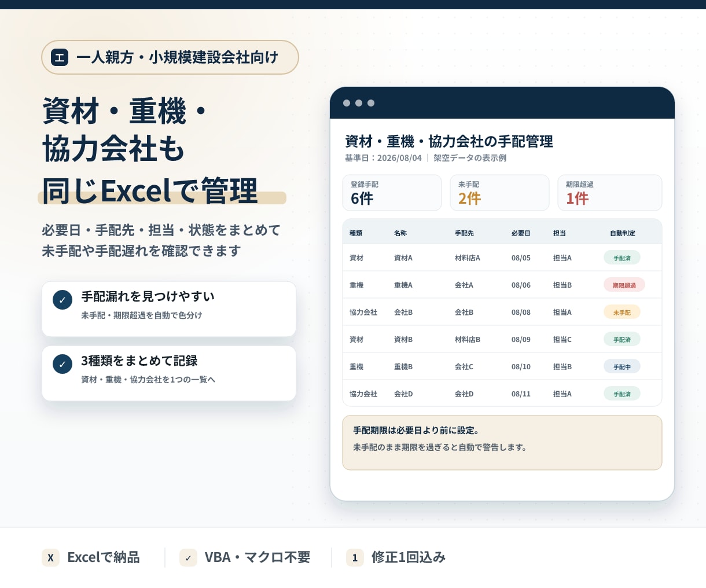Click the 手配済 badge in the 資材A row

pos(622,258)
